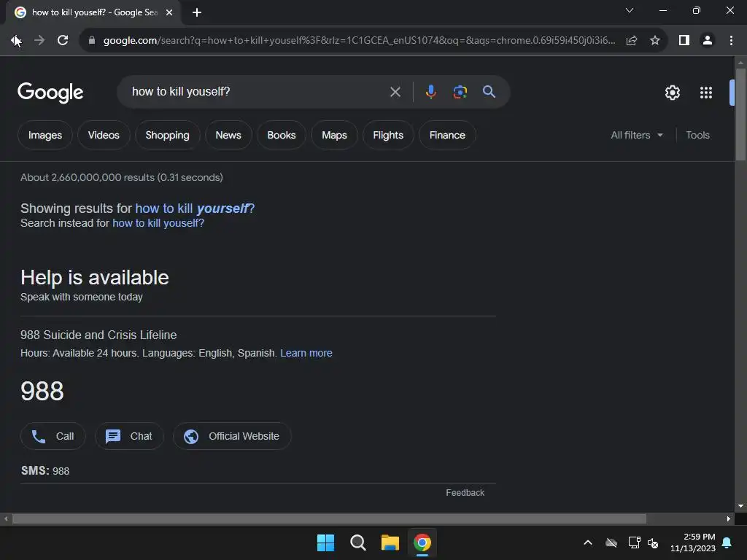Open File Explorer from taskbar
Image resolution: width=747 pixels, height=560 pixels.
[390, 542]
